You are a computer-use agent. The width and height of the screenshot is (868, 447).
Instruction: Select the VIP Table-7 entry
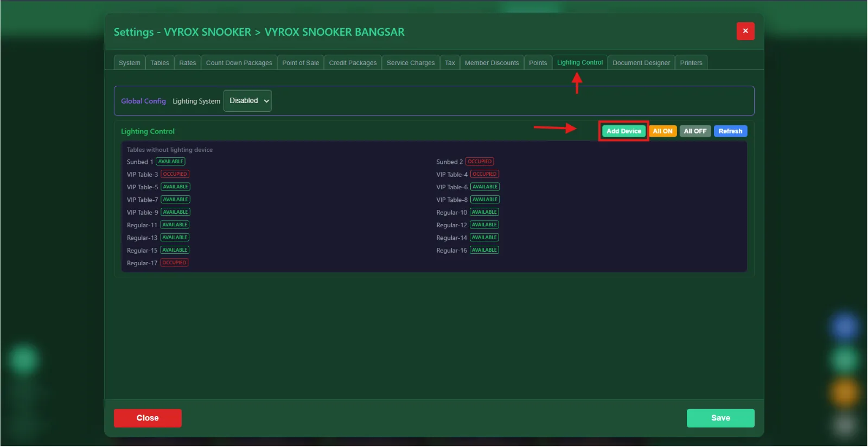pos(158,200)
